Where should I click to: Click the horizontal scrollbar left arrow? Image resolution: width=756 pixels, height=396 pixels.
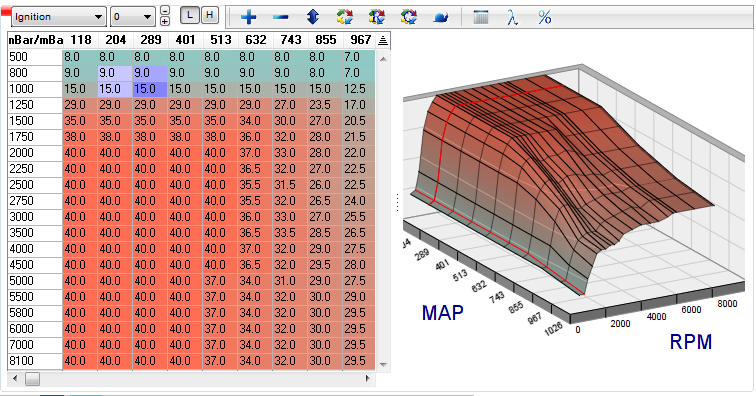[x=15, y=379]
